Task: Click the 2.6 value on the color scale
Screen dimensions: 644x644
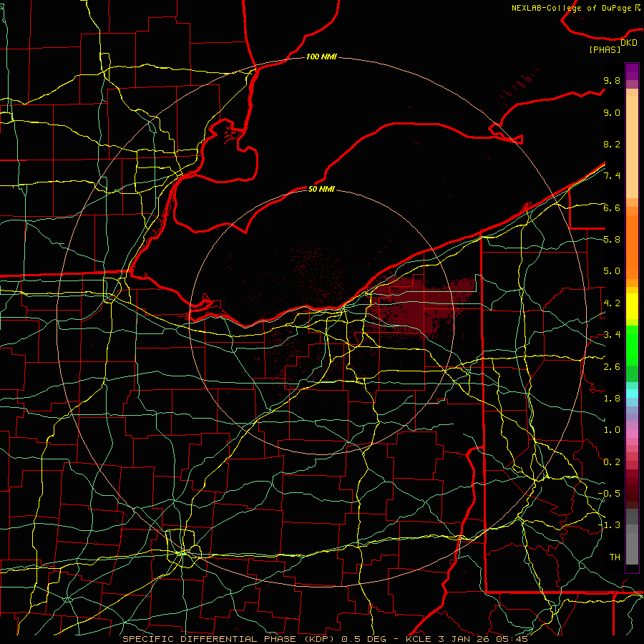Action: coord(612,367)
